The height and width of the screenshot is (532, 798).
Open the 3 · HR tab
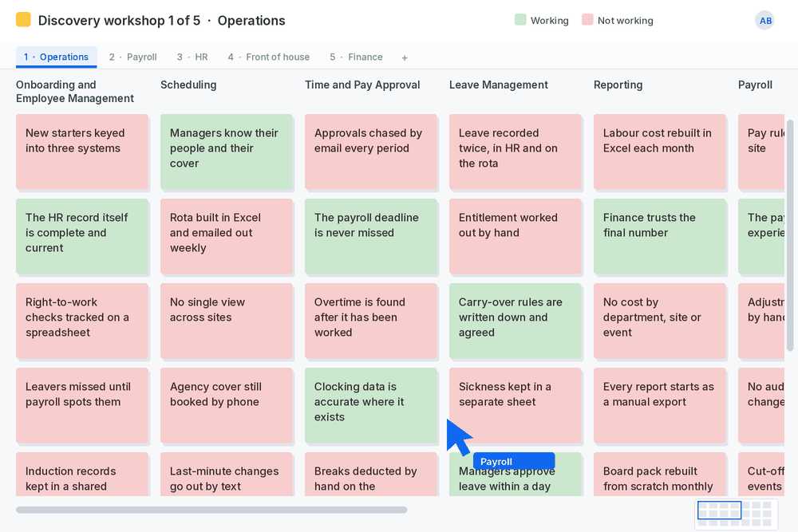pos(192,57)
